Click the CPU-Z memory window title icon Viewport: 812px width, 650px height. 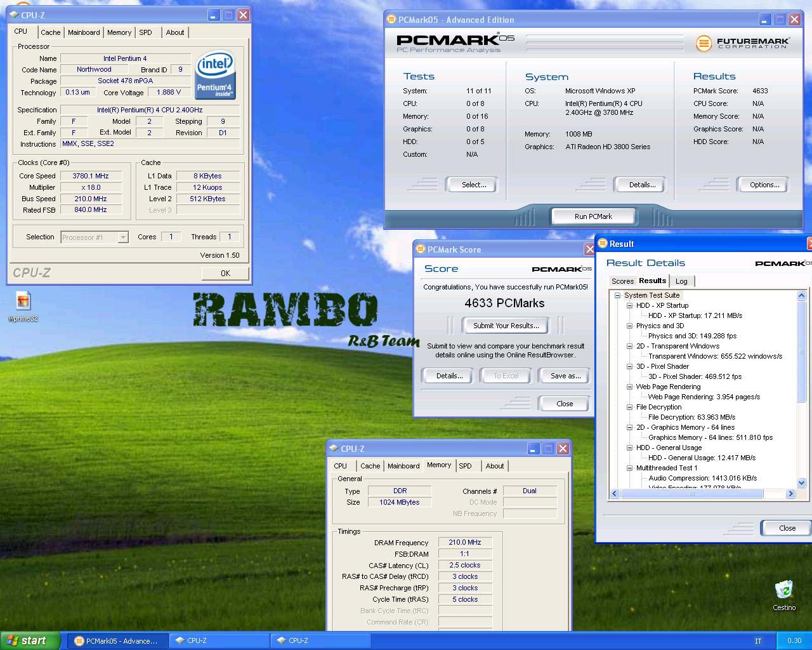point(333,448)
